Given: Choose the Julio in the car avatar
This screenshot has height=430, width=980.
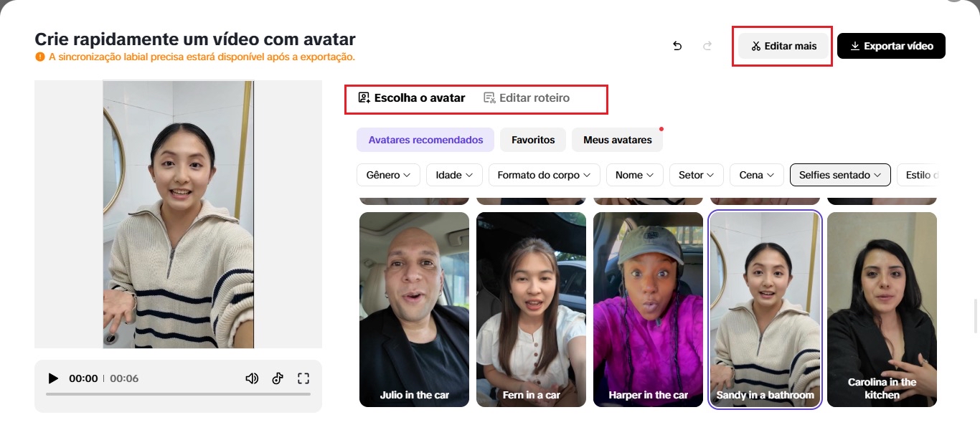Looking at the screenshot, I should (x=414, y=308).
